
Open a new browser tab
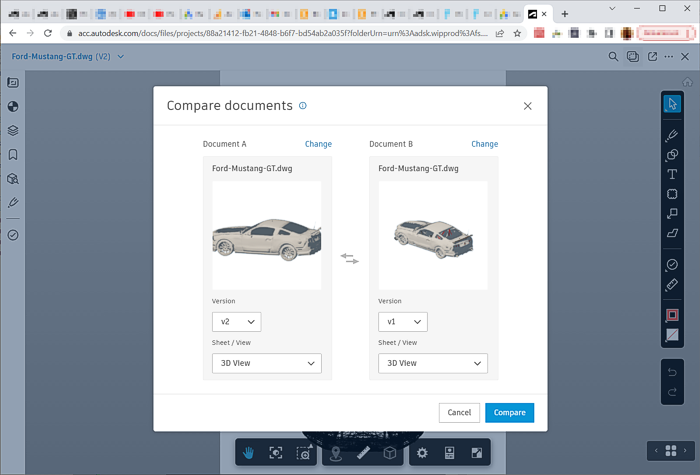565,14
